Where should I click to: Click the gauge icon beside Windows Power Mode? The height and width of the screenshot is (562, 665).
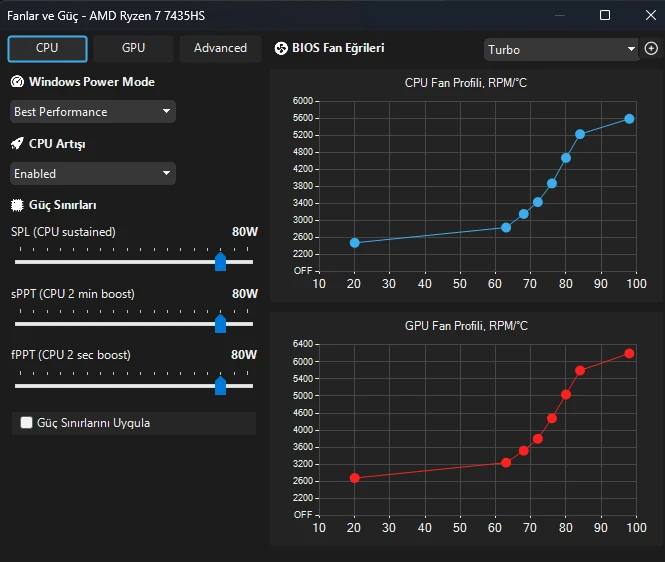[x=17, y=81]
